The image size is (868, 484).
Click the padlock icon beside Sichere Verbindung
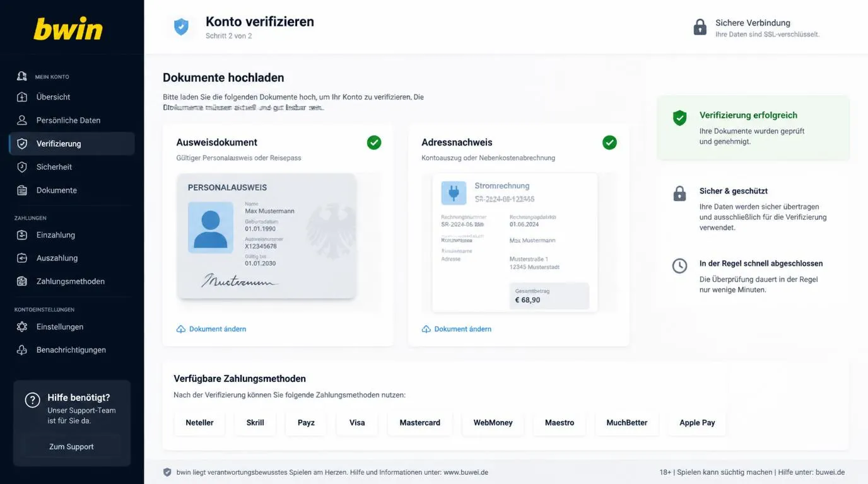[x=700, y=27]
